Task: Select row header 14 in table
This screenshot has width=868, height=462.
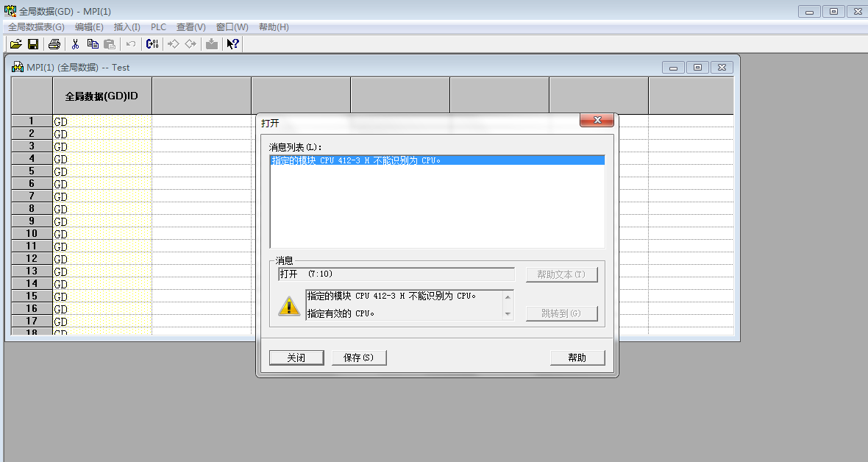Action: pos(32,283)
